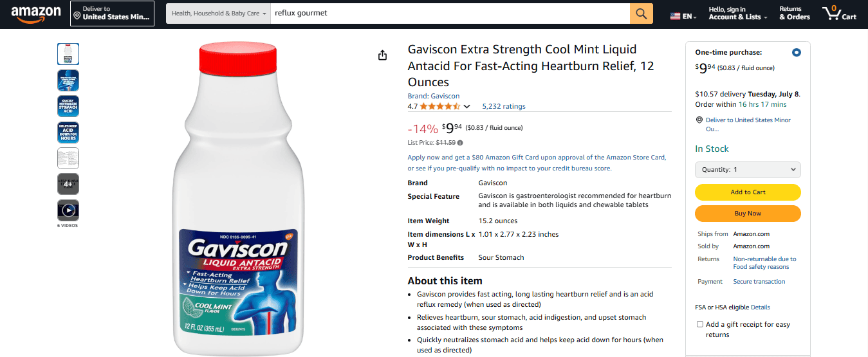The image size is (868, 357).
Task: Click the US flag language icon
Action: click(x=676, y=16)
